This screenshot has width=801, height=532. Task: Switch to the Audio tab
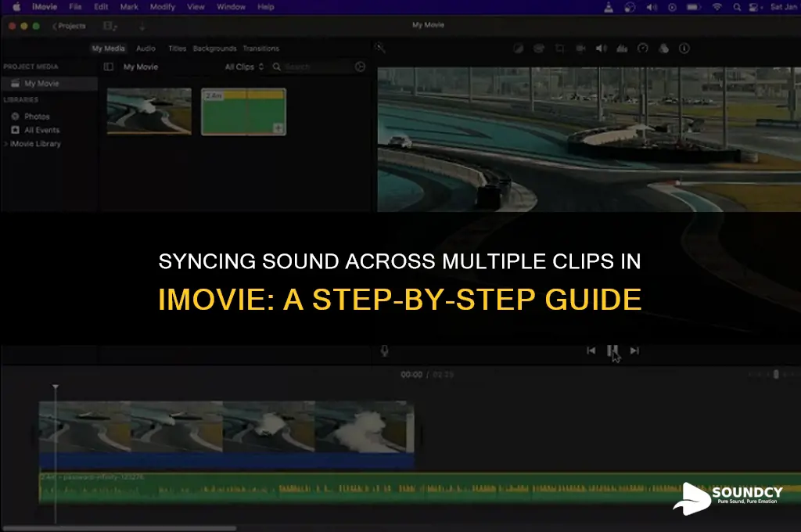[x=145, y=49]
